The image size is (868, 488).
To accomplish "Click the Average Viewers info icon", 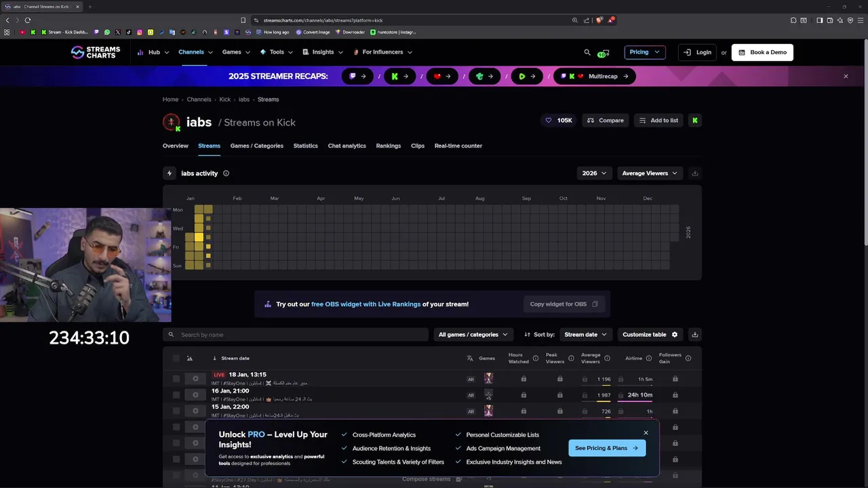I will [x=607, y=358].
